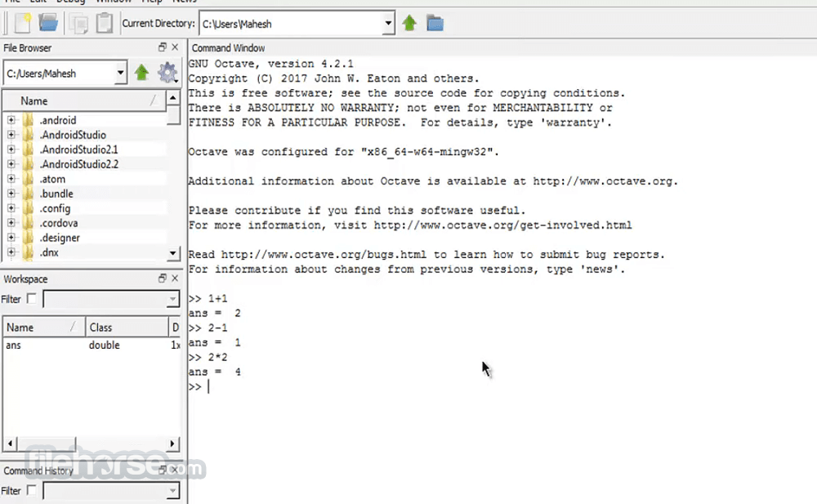Click the Command History panel title
The image size is (817, 504).
pyautogui.click(x=38, y=471)
